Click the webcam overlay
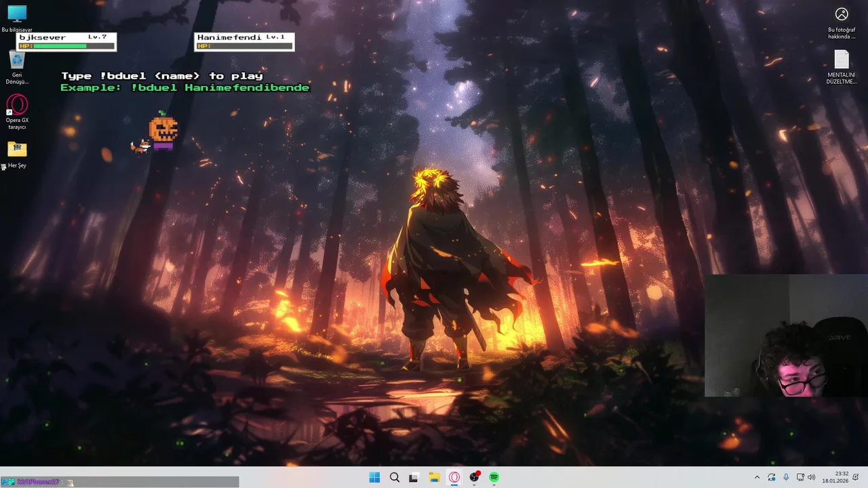The height and width of the screenshot is (488, 868). (786, 335)
